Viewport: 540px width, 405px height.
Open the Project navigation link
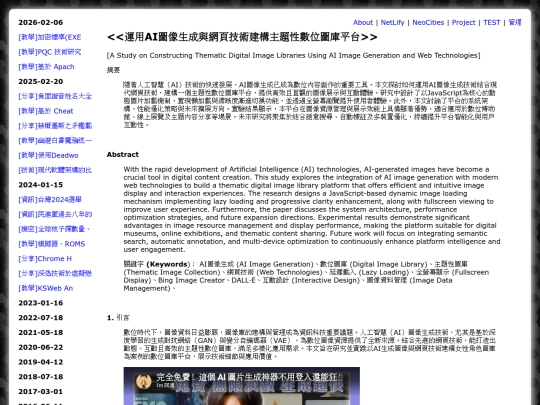pos(463,22)
